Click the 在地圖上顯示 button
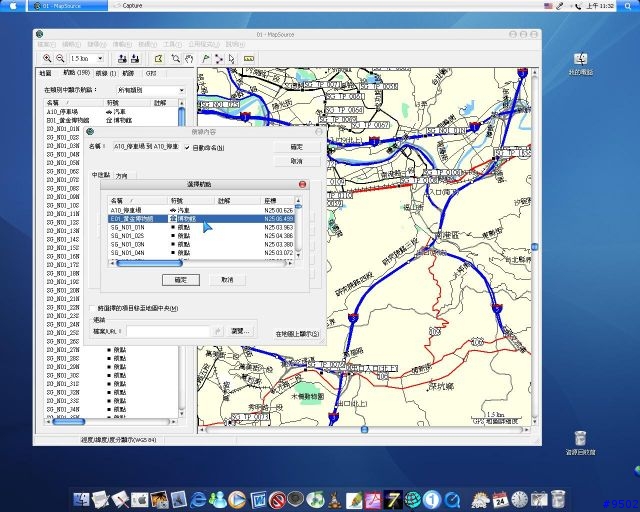Viewport: 640px width, 512px height. 298,334
